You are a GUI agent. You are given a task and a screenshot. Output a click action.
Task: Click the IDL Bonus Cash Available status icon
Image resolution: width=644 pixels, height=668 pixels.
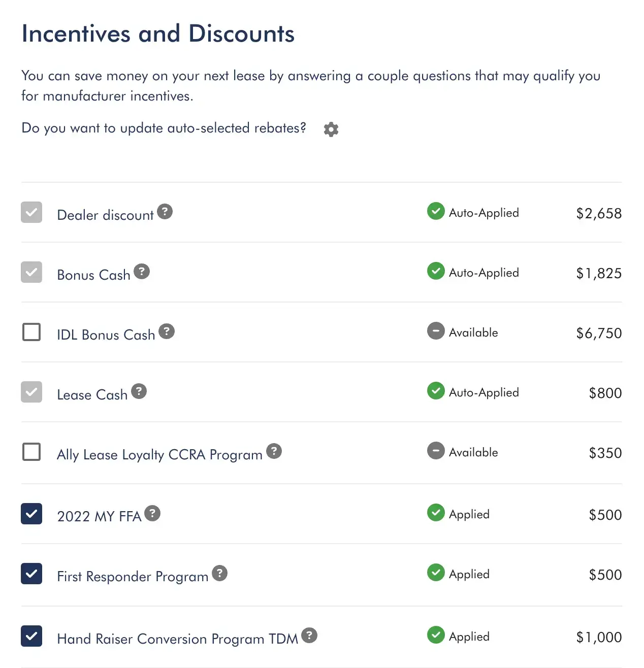coord(436,331)
